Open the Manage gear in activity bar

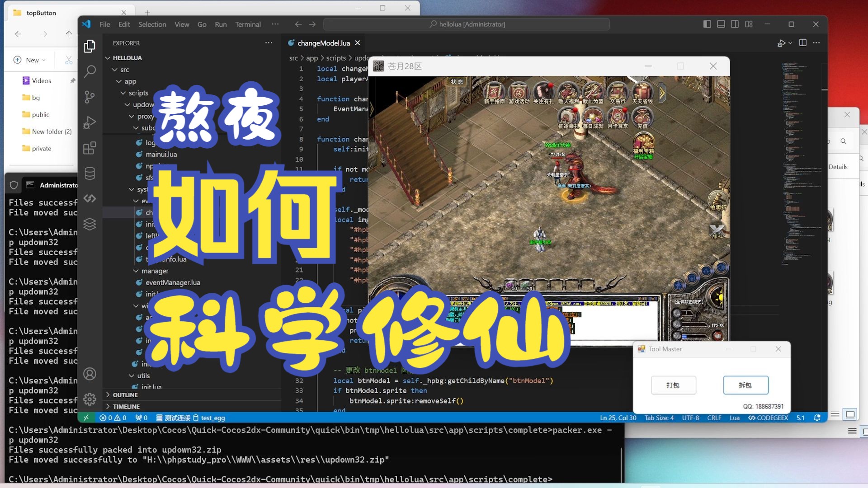[90, 399]
